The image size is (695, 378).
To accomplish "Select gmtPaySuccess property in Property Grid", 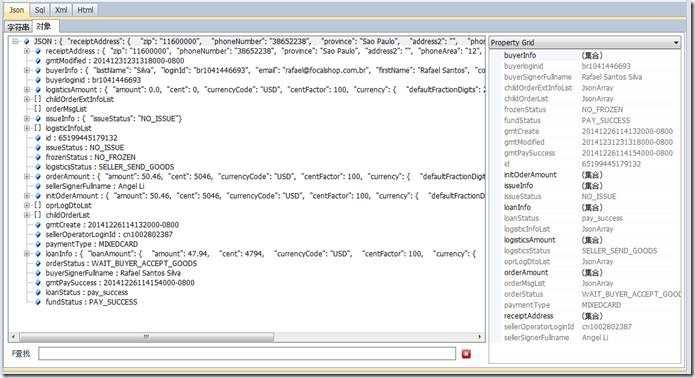I will (529, 153).
